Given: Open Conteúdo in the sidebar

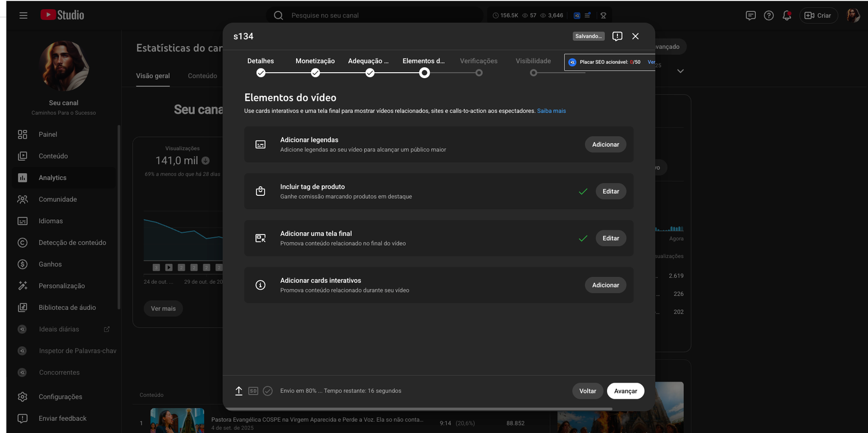Looking at the screenshot, I should pyautogui.click(x=64, y=156).
